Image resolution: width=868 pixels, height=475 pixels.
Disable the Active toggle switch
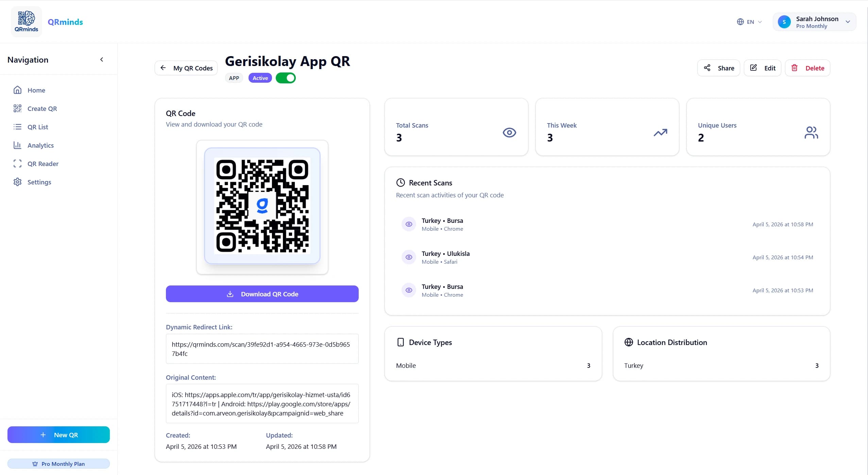tap(286, 78)
